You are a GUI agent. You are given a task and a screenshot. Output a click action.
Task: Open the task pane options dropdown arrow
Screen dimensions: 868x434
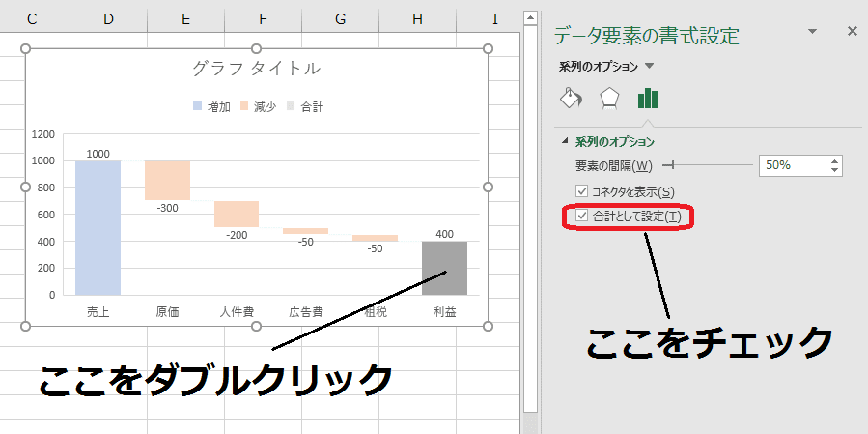[x=813, y=32]
